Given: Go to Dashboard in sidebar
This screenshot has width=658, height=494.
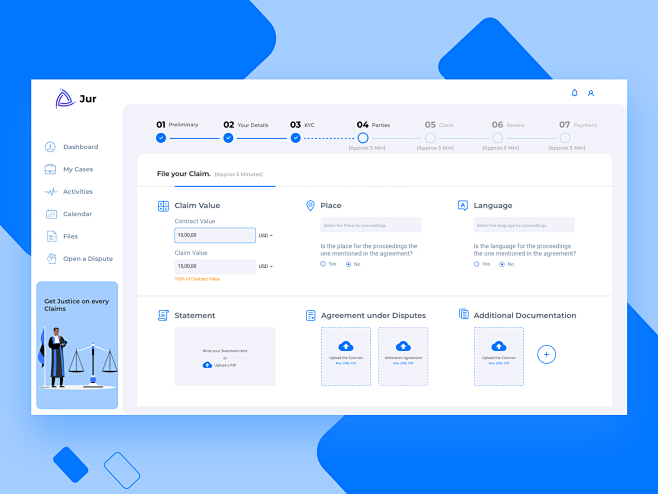Looking at the screenshot, I should [x=81, y=147].
